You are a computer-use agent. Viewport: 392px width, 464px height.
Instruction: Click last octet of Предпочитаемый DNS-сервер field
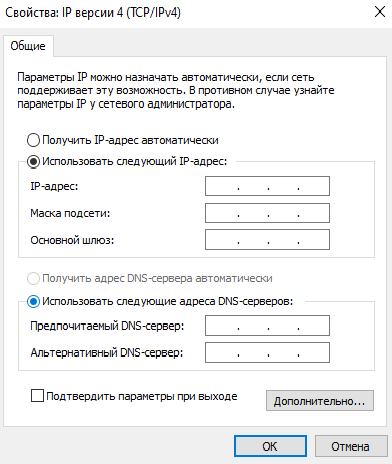point(314,325)
